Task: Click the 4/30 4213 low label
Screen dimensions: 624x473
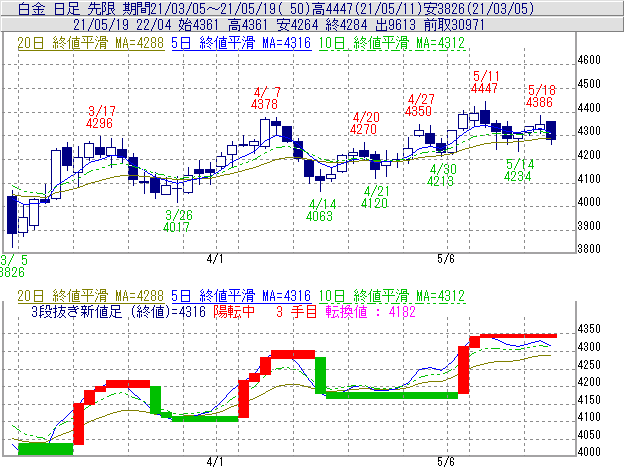Action: 442,175
